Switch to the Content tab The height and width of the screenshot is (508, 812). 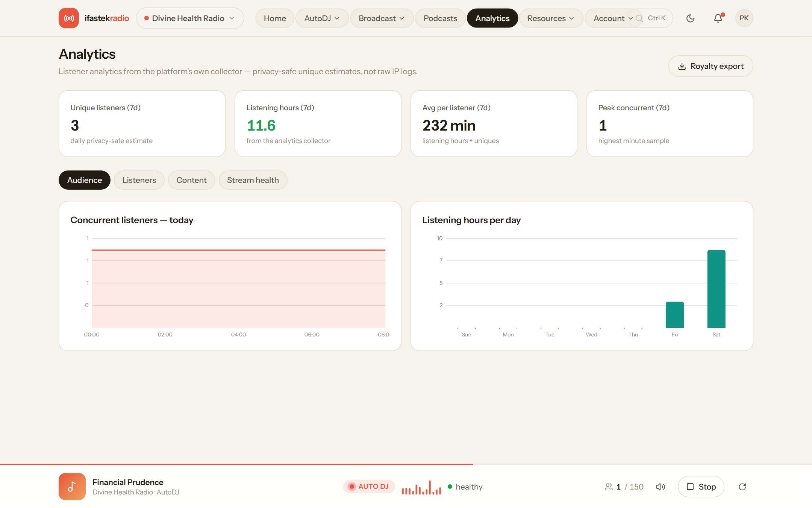tap(191, 180)
